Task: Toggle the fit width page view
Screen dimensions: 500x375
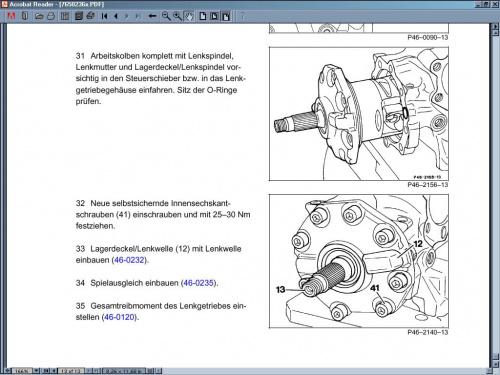Action: click(x=226, y=16)
